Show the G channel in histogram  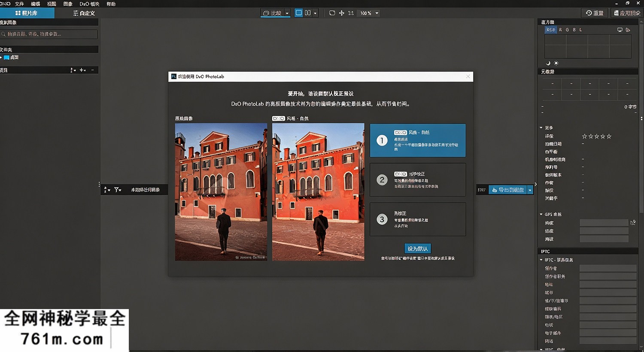(x=567, y=30)
